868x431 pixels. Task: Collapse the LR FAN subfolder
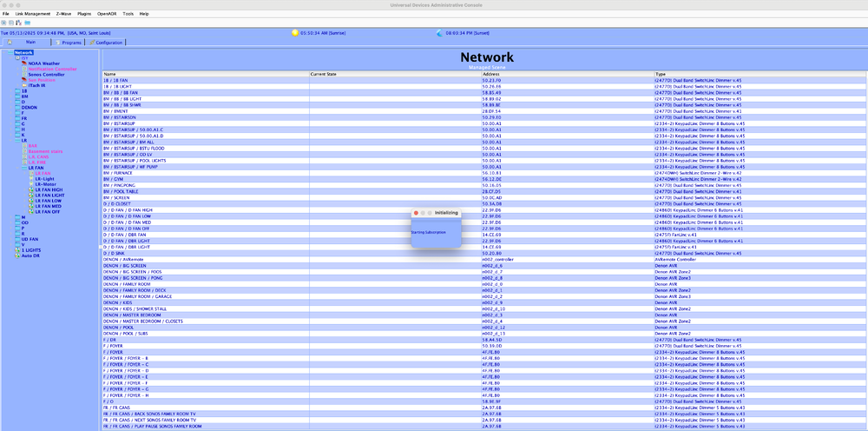(17, 168)
